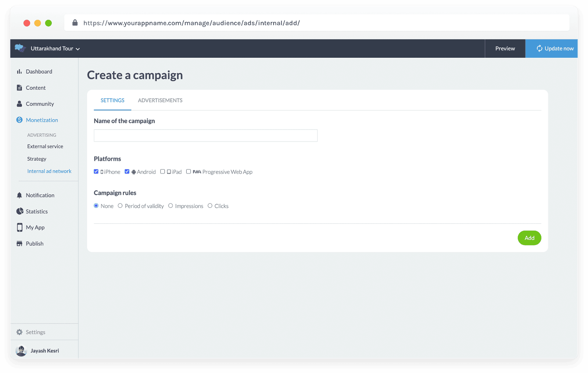The height and width of the screenshot is (373, 588).
Task: Click the Monetization dollar icon
Action: [x=19, y=120]
